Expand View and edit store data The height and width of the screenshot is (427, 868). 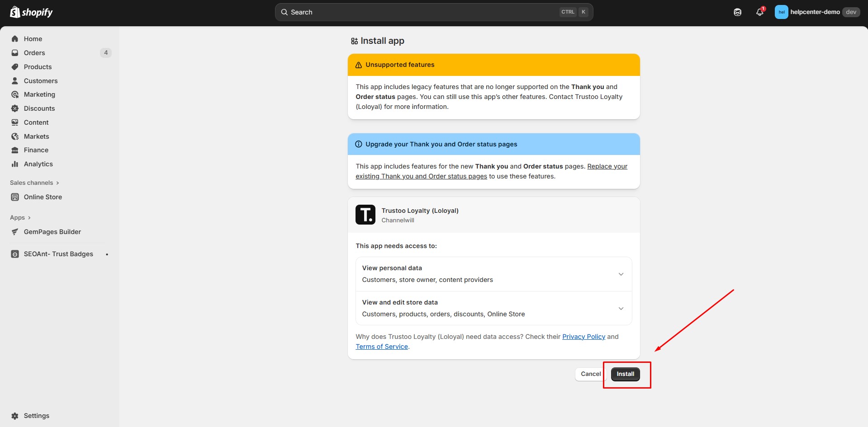coord(621,309)
